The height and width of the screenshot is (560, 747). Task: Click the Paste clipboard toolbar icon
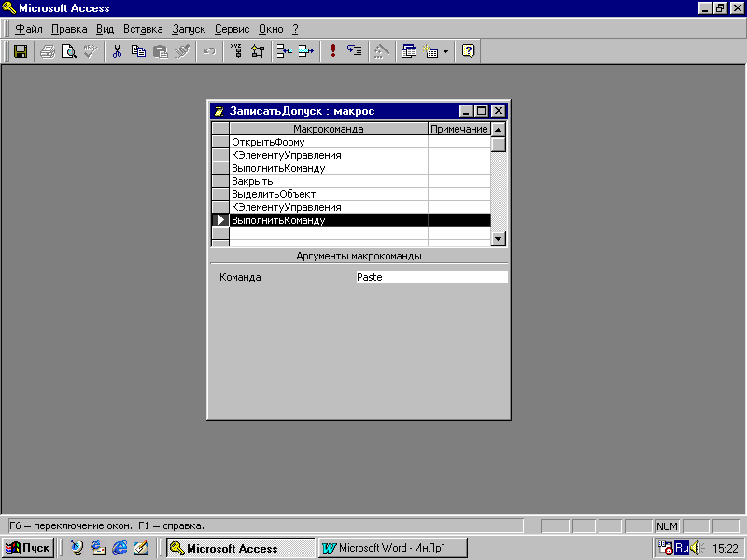tap(160, 51)
